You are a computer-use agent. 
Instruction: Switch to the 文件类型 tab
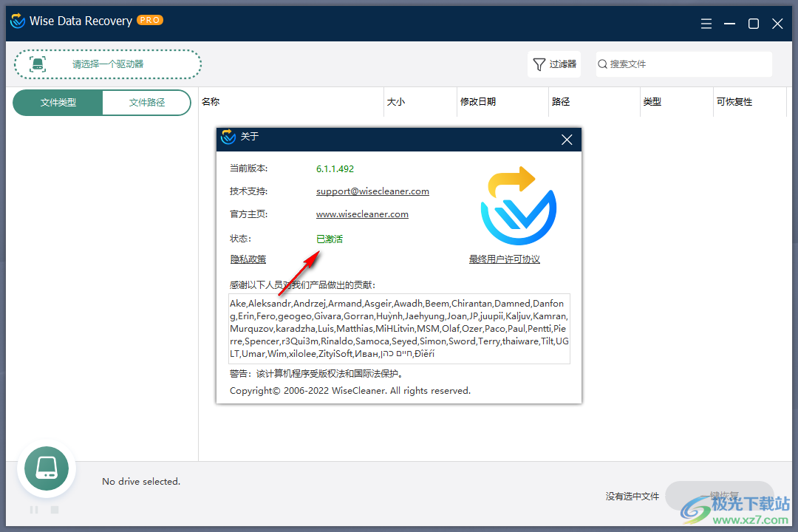[58, 102]
